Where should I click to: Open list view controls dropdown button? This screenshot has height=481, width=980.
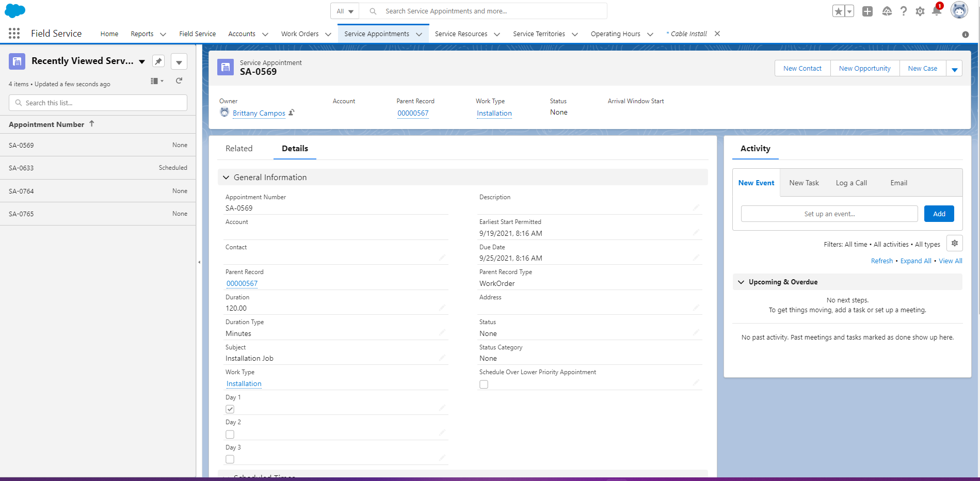tap(179, 61)
